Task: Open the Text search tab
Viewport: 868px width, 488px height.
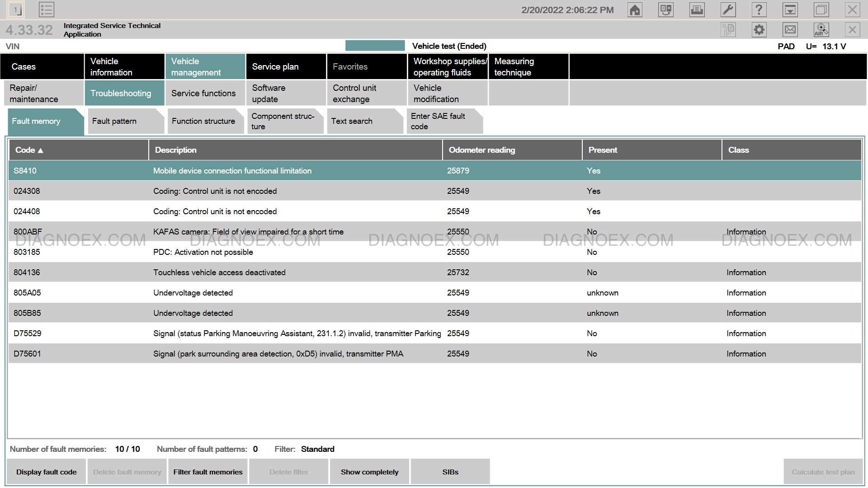Action: click(x=365, y=121)
